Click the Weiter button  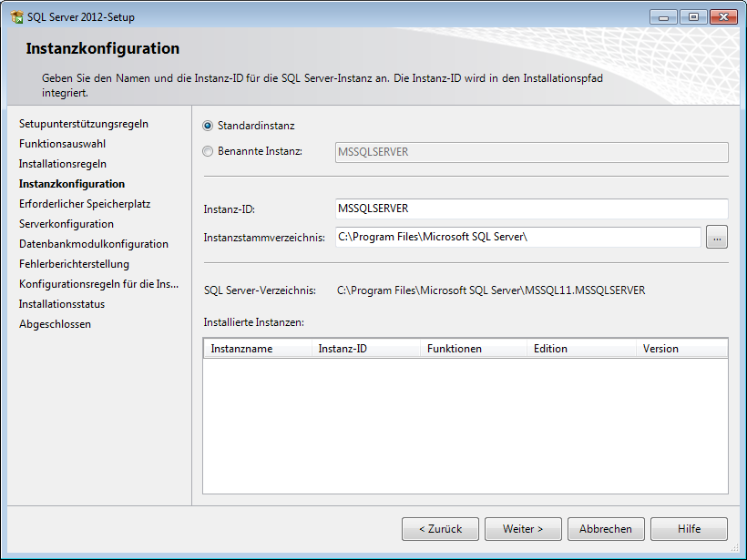[522, 529]
